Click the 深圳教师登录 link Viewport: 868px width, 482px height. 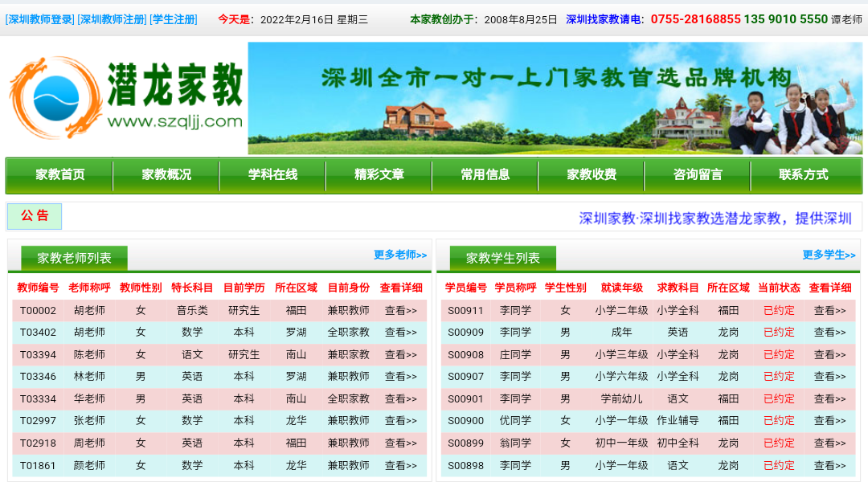coord(40,19)
